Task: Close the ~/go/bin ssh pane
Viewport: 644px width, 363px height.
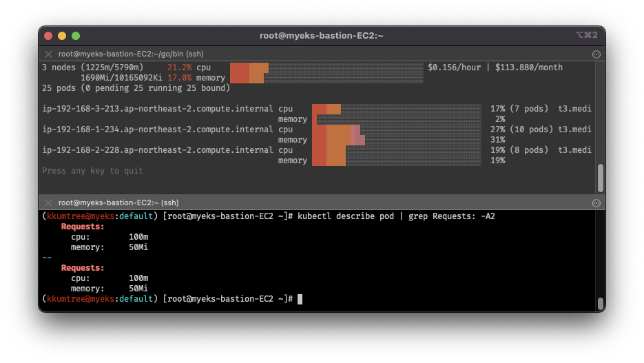Action: [x=48, y=54]
